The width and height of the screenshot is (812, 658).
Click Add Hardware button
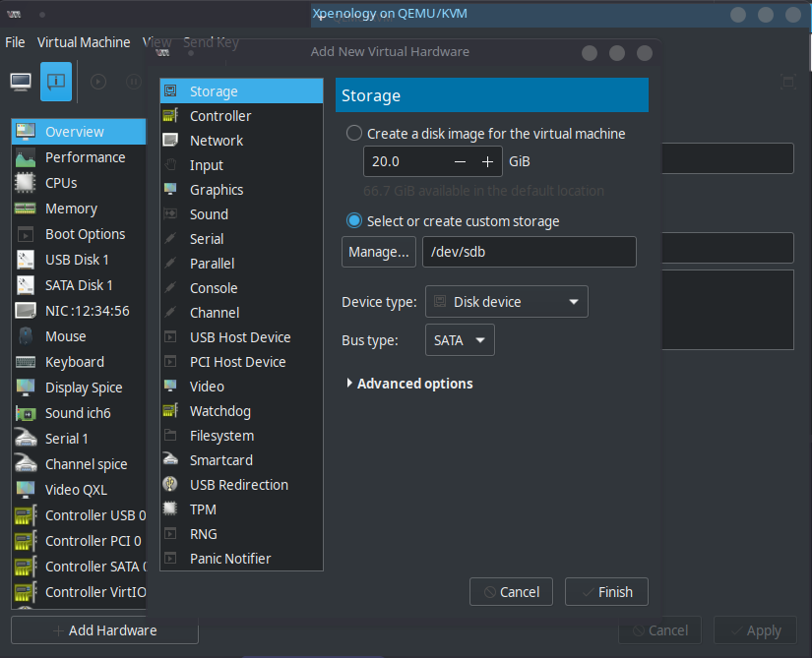(x=104, y=630)
